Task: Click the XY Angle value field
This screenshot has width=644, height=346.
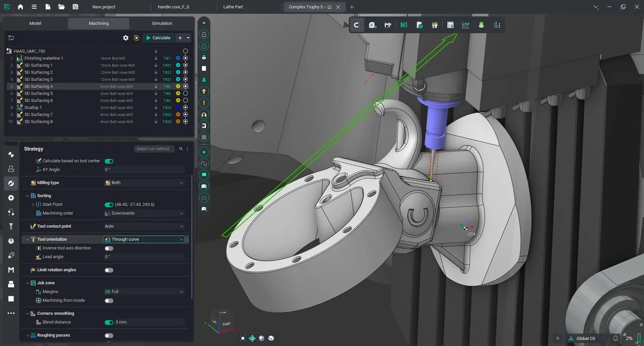Action: click(x=144, y=169)
